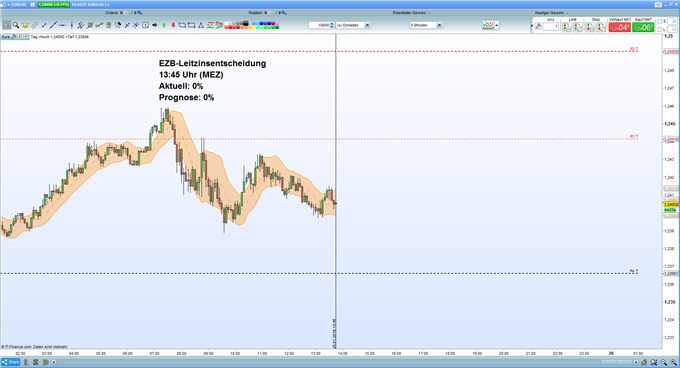Image resolution: width=680 pixels, height=368 pixels.
Task: Select the black arrow drawing tool
Action: (155, 25)
